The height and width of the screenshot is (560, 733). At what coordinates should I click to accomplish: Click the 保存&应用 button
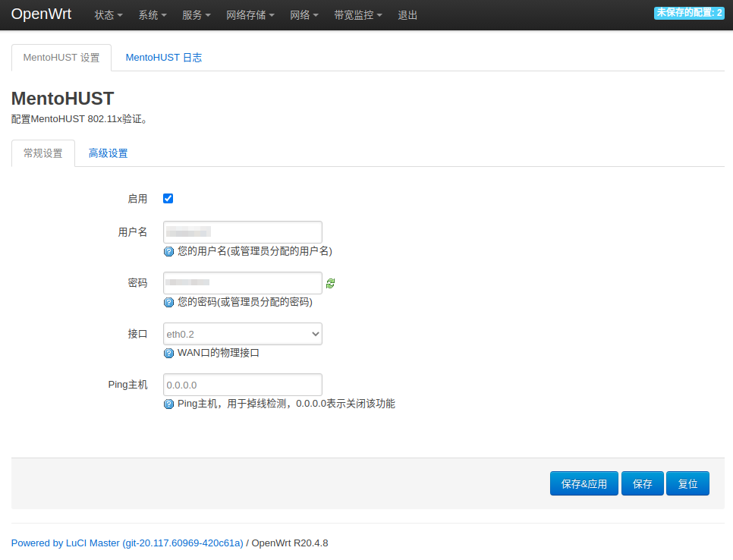point(584,483)
